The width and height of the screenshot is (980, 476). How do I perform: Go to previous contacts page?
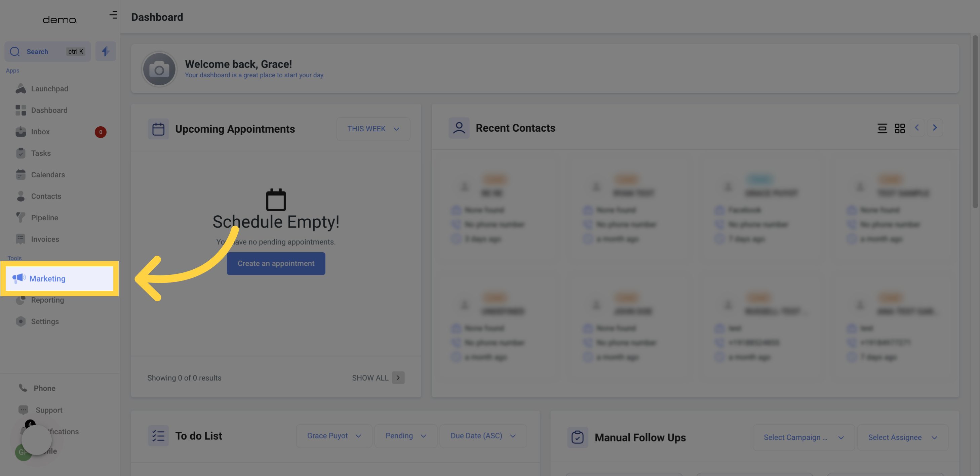[917, 128]
